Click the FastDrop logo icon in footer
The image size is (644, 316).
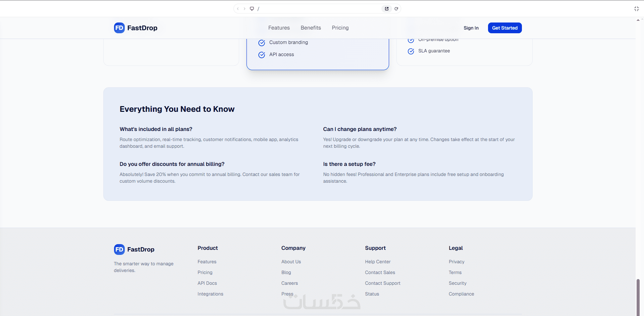[119, 250]
